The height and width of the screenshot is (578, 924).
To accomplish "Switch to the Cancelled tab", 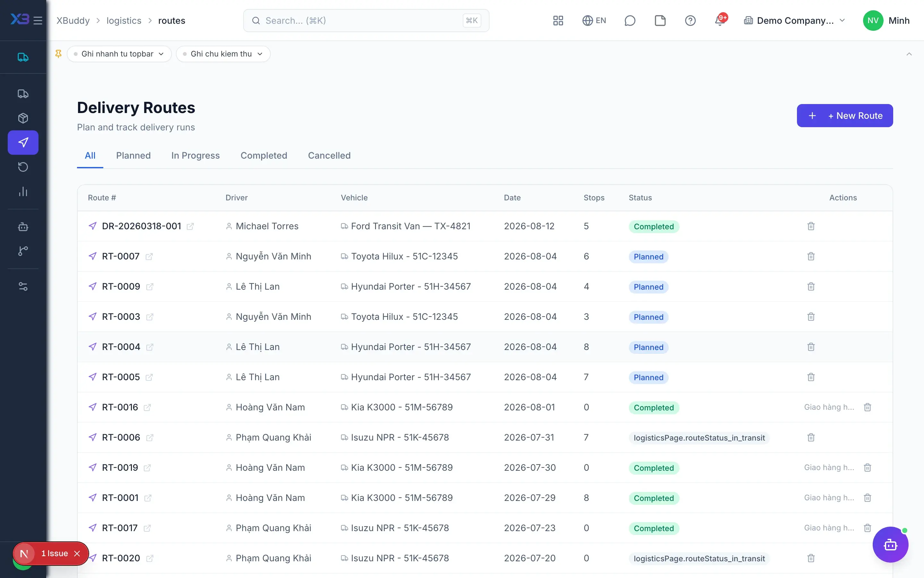I will pyautogui.click(x=329, y=156).
